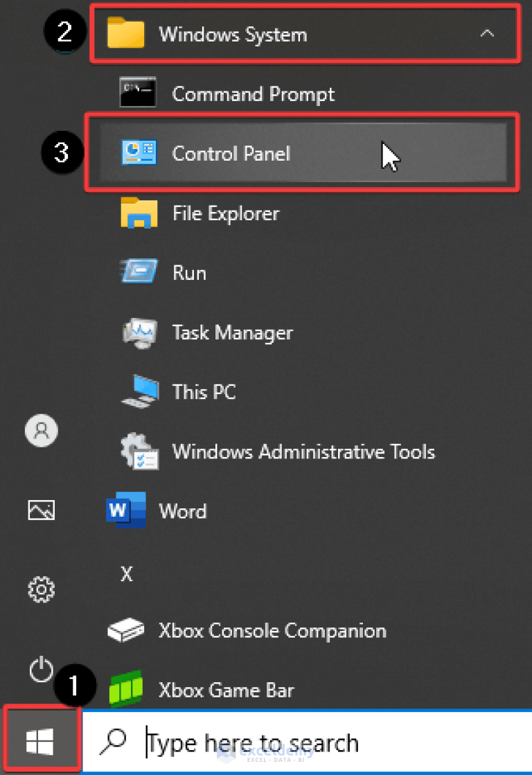Viewport: 532px width, 775px height.
Task: Collapse the Windows System folder
Action: pos(487,33)
